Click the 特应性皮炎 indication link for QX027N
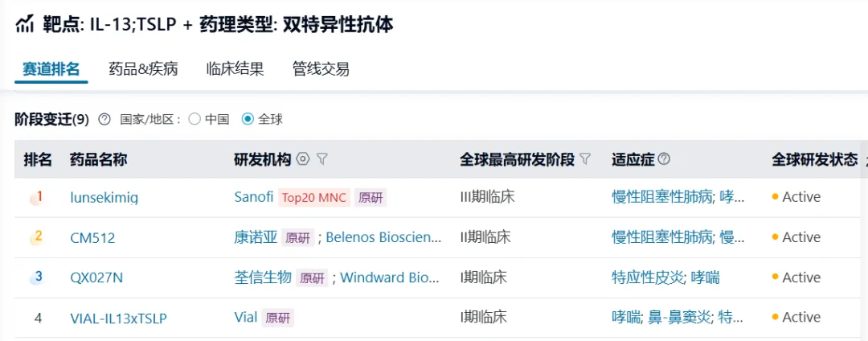Image resolution: width=868 pixels, height=341 pixels. tap(647, 277)
